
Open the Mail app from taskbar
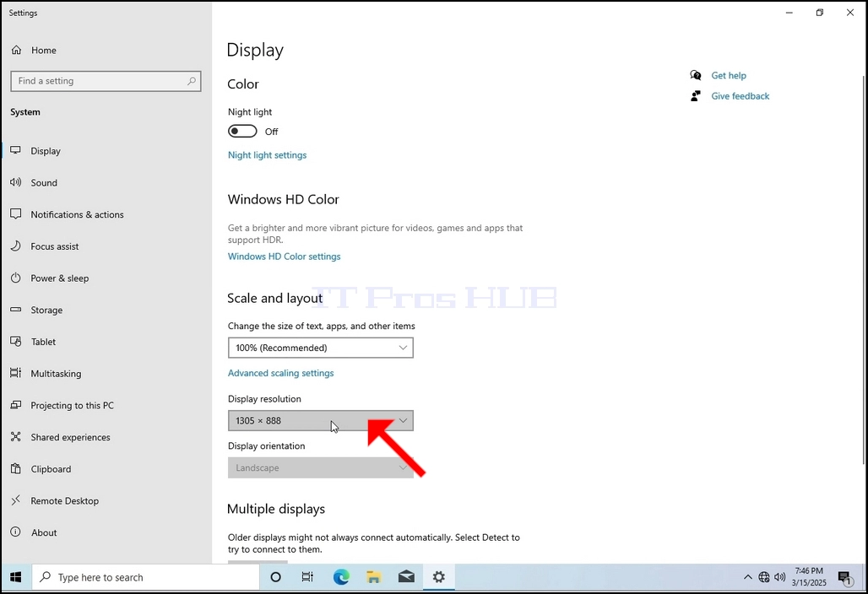click(x=406, y=577)
